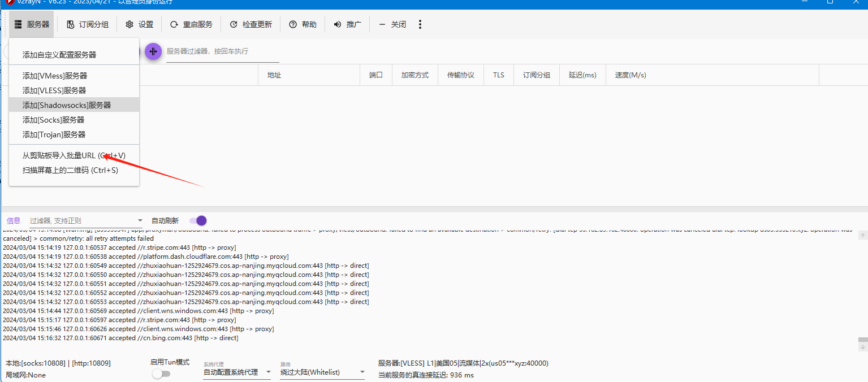Turn off the 自动刷新 auto-refresh switch

point(198,220)
